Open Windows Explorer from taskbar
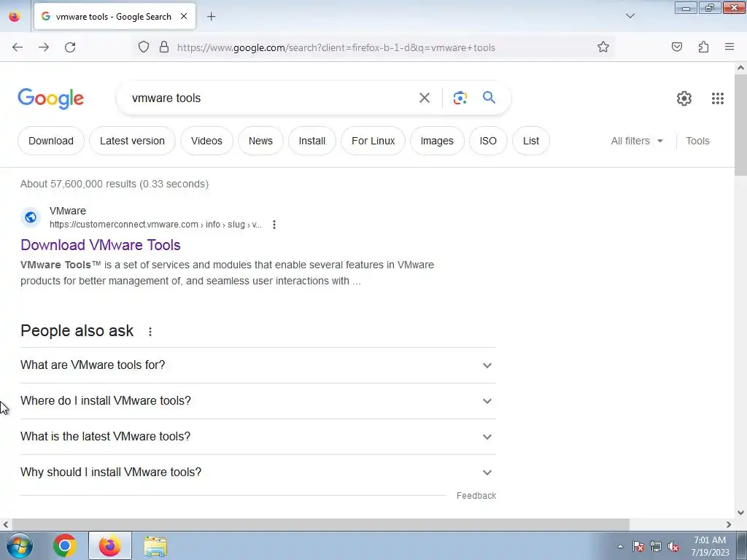This screenshot has width=747, height=560. coord(155,546)
